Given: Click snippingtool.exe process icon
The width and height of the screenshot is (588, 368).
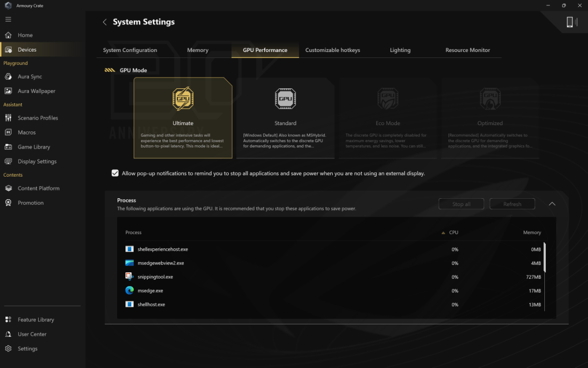Looking at the screenshot, I should [x=129, y=277].
